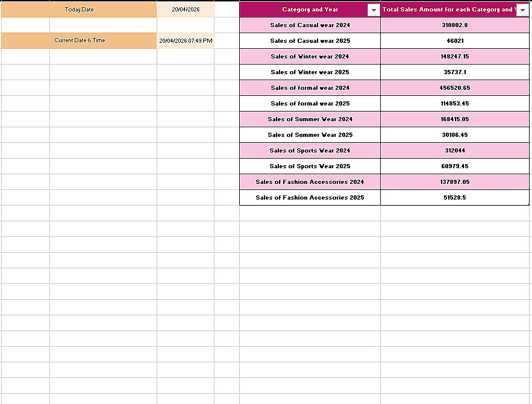Viewport: 532px width, 404px height.
Task: Select the Sales of Summer Wear 2025 cell
Action: pos(310,135)
